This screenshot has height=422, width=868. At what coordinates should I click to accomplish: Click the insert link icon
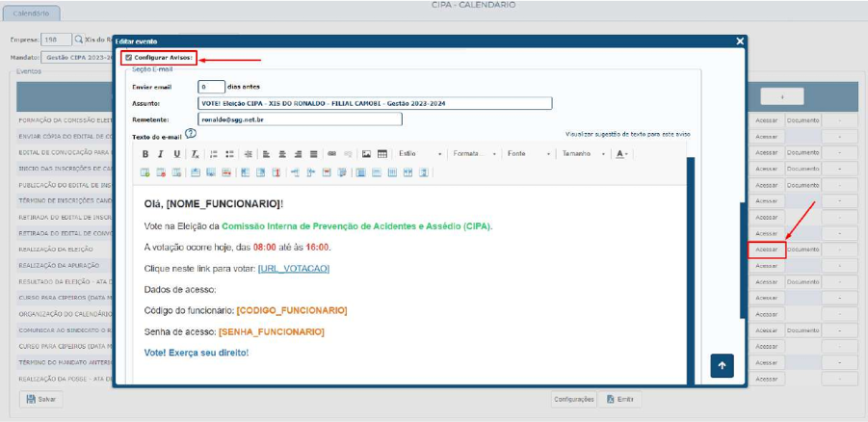[x=331, y=154]
